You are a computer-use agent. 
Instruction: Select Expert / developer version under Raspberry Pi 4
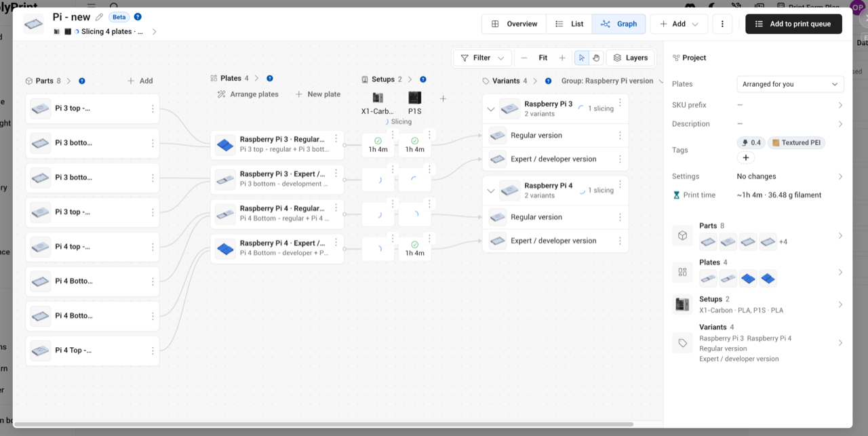[x=555, y=241]
